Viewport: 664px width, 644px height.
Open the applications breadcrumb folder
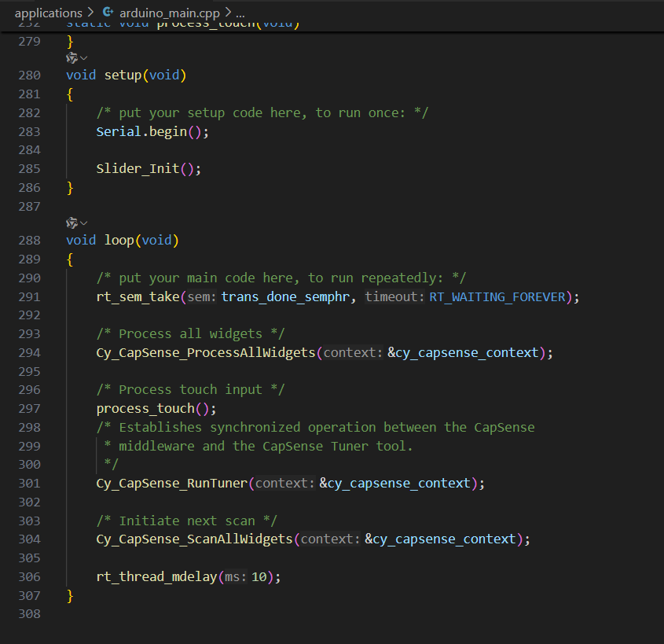(48, 13)
